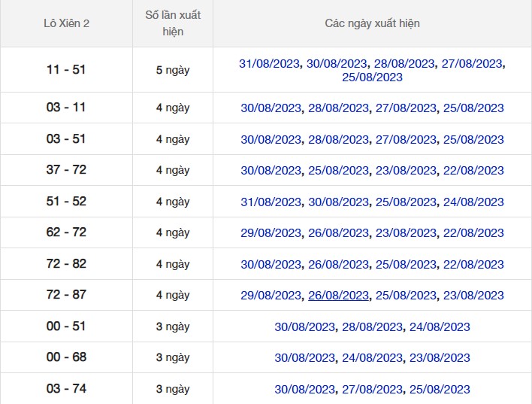
Task: Open 27/08/2023 link in row 03 - 74
Action: click(x=372, y=390)
